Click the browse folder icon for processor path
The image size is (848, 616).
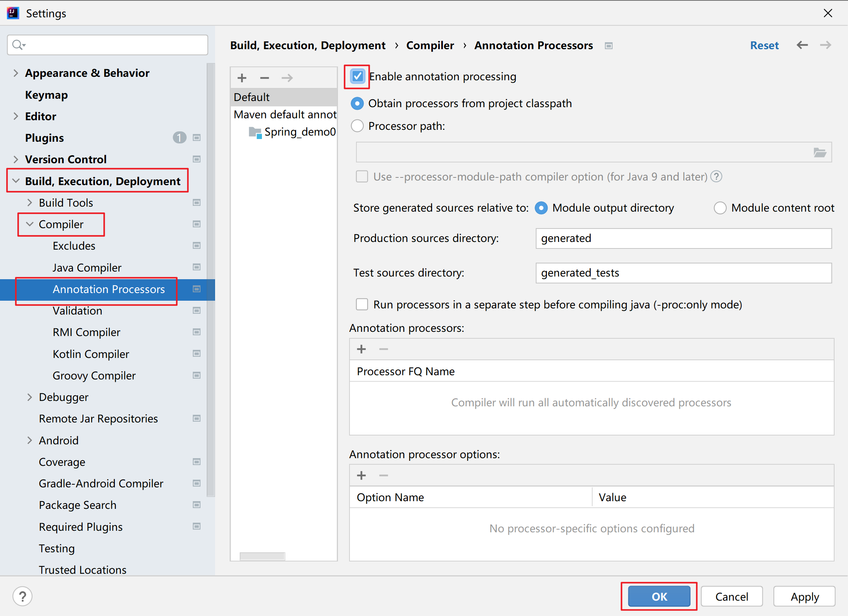820,152
